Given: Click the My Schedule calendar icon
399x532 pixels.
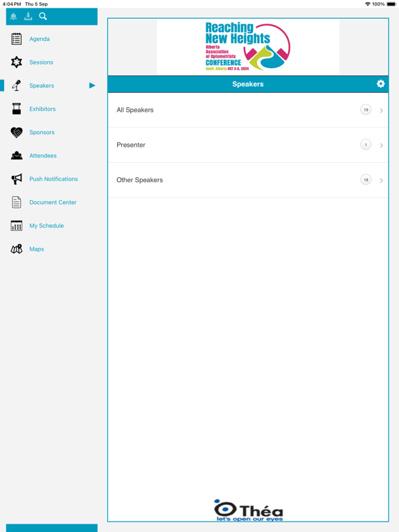Looking at the screenshot, I should point(17,226).
